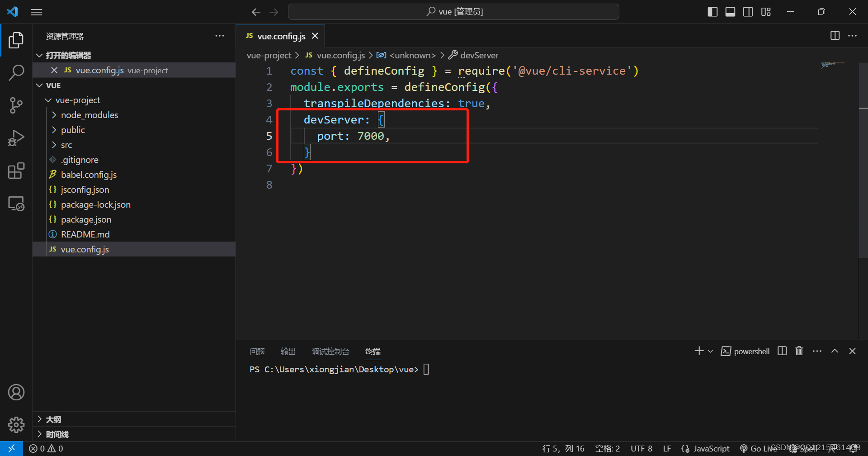Kill the terminal with trash icon
Image resolution: width=868 pixels, height=456 pixels.
tap(799, 351)
